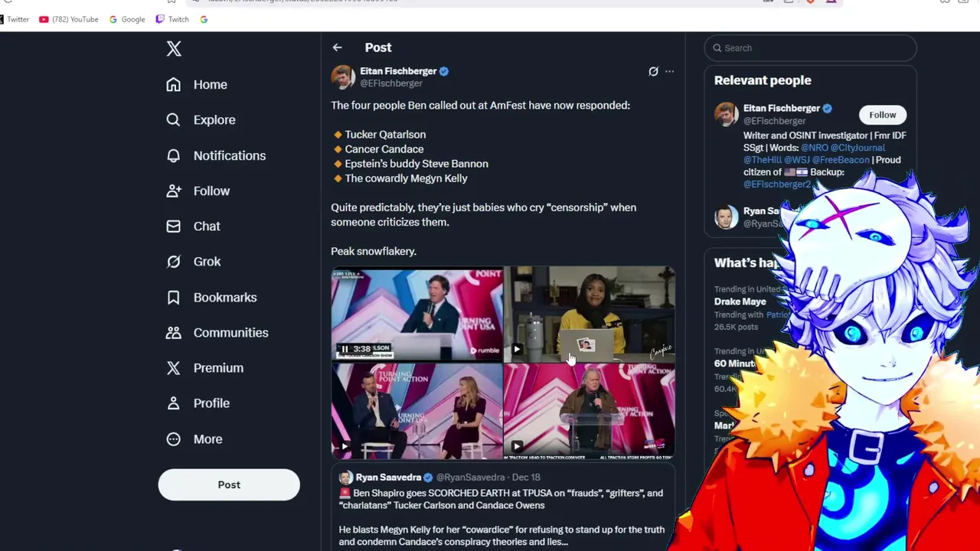980x551 pixels.
Task: Click the Grok icon
Action: [x=174, y=262]
